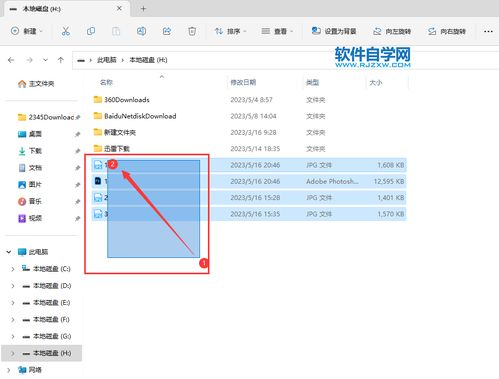This screenshot has height=379, width=499.
Task: Click 向右旋转 rotate right button
Action: click(447, 31)
